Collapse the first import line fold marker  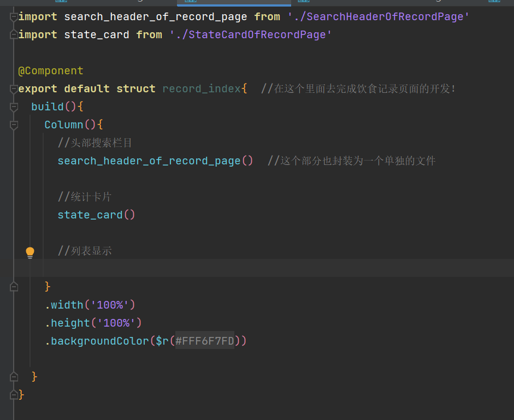14,16
